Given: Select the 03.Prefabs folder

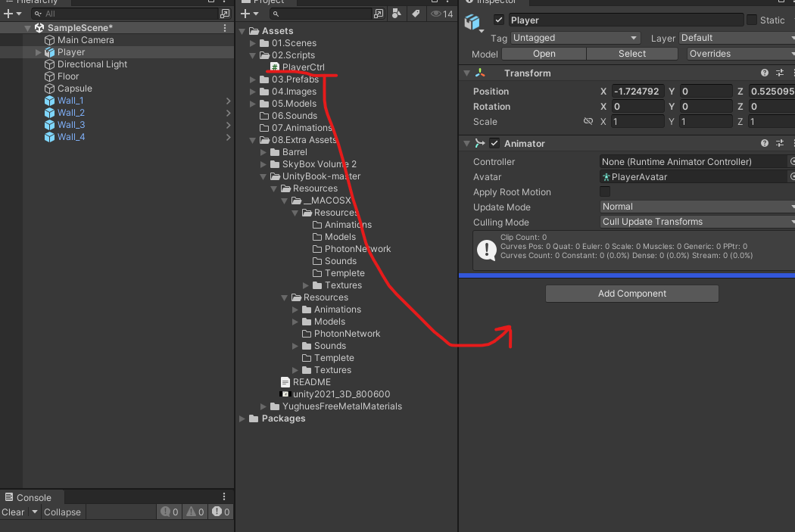Looking at the screenshot, I should pos(295,79).
